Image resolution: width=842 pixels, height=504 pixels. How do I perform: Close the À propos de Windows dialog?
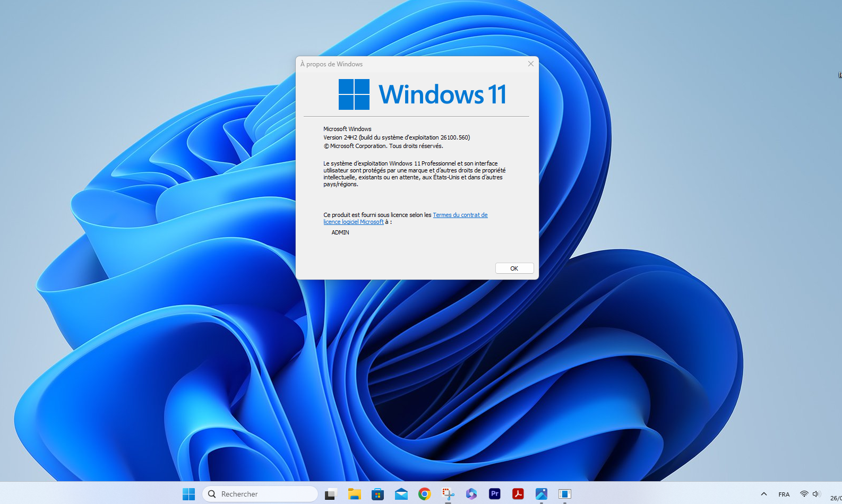point(530,64)
